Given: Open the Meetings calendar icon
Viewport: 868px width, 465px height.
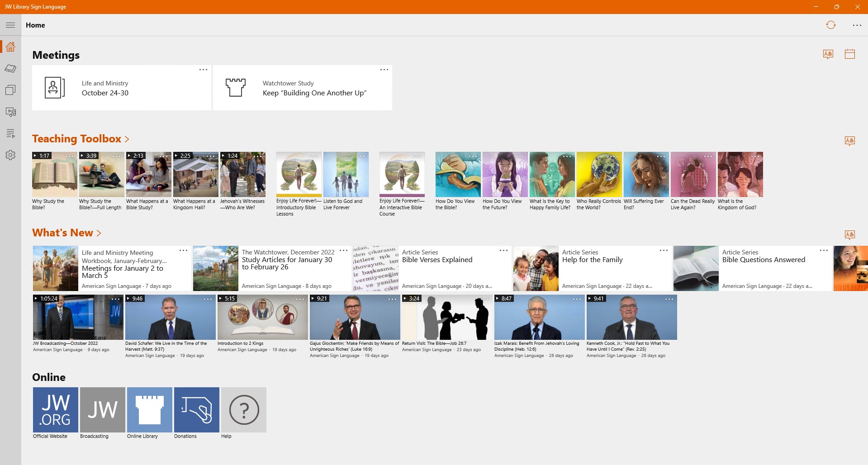Looking at the screenshot, I should [849, 54].
